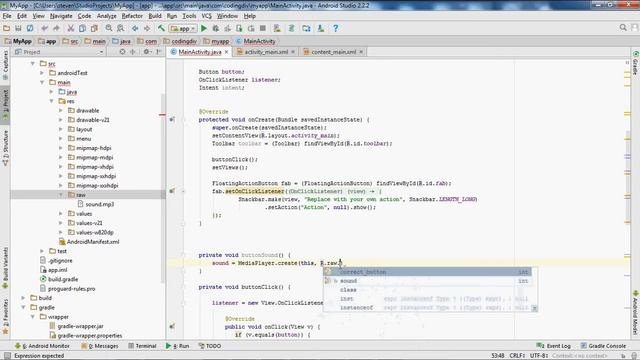The height and width of the screenshot is (360, 640).
Task: Click the Copy toolbar icon
Action: 82,28
